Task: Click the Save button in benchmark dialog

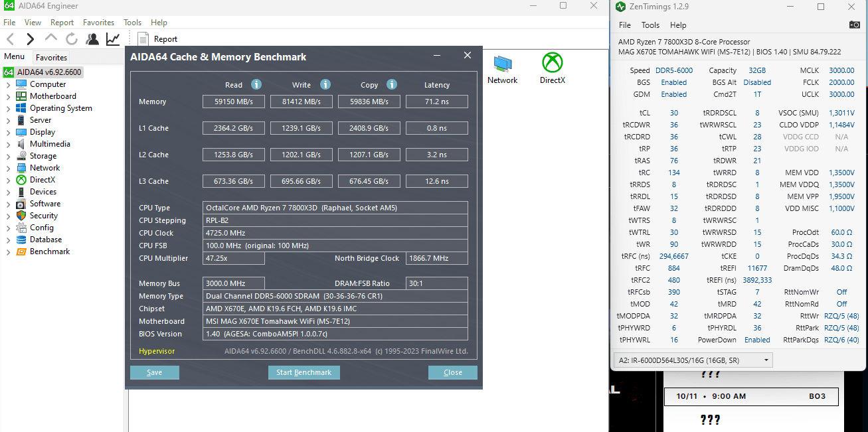Action: coord(155,372)
